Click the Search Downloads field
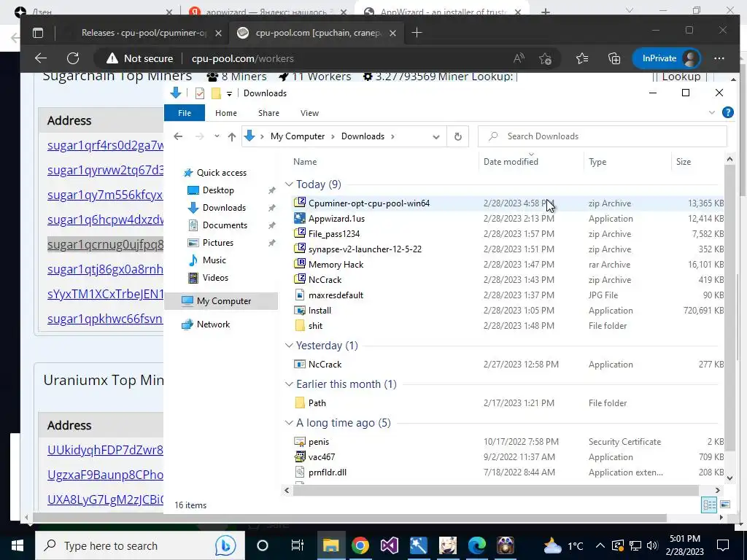The image size is (747, 560). [602, 136]
